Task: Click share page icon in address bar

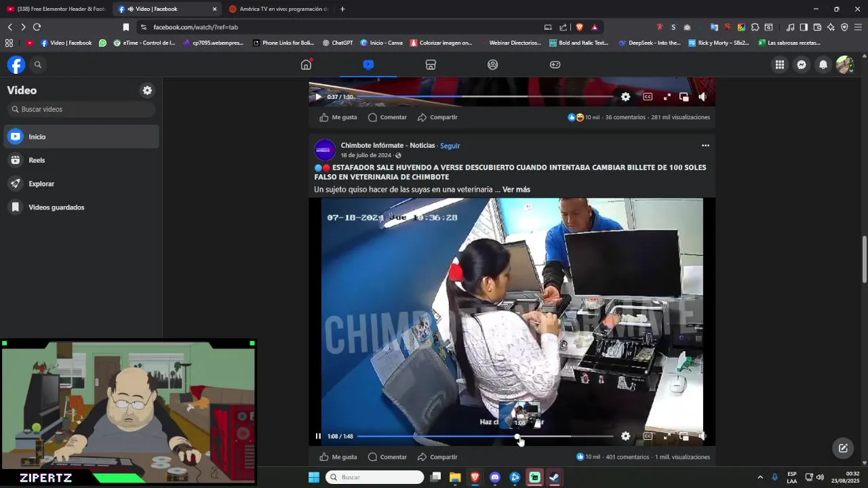Action: 563,27
